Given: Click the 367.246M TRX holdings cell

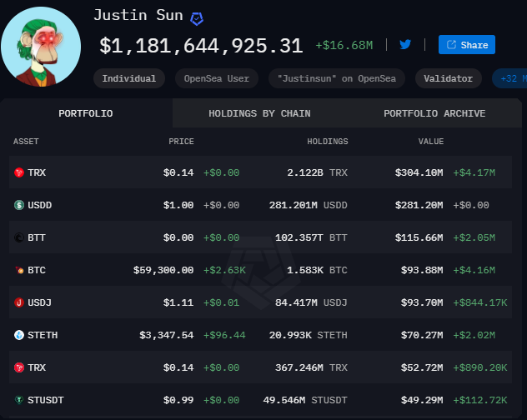Looking at the screenshot, I should [311, 367].
